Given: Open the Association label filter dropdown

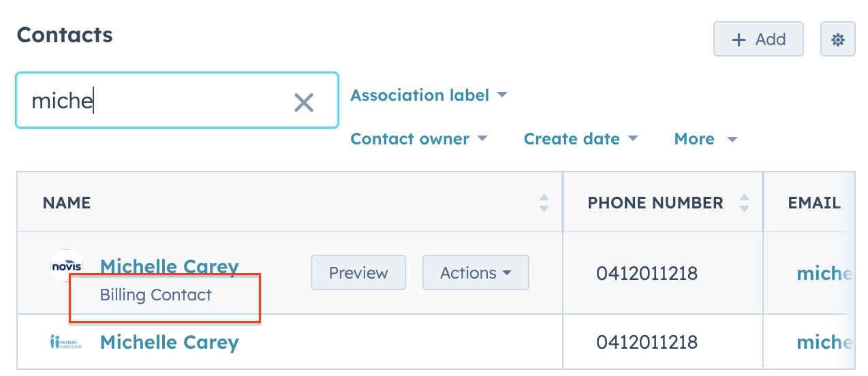Looking at the screenshot, I should (x=429, y=95).
